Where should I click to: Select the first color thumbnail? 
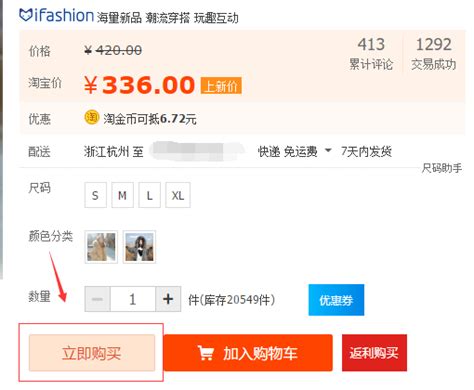coord(101,247)
